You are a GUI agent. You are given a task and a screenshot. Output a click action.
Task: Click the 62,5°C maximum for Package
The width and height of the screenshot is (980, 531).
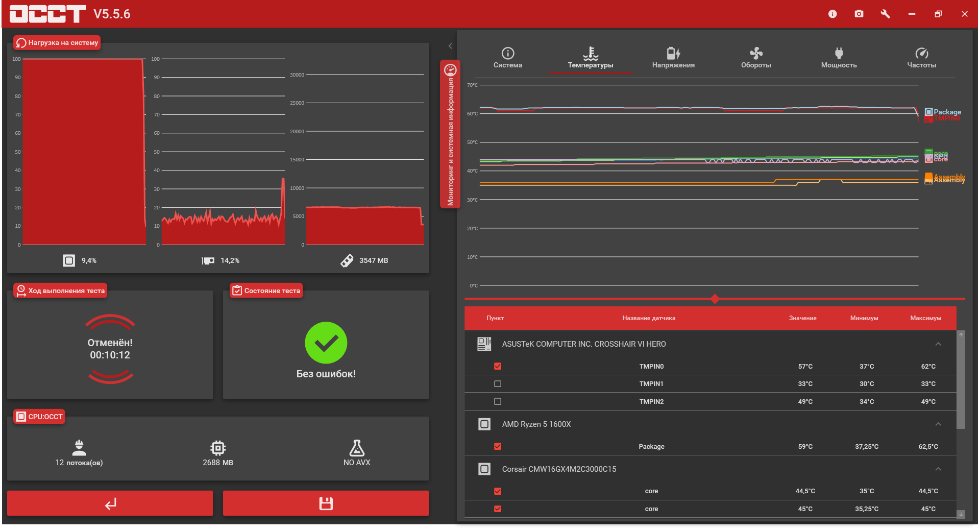tap(928, 447)
